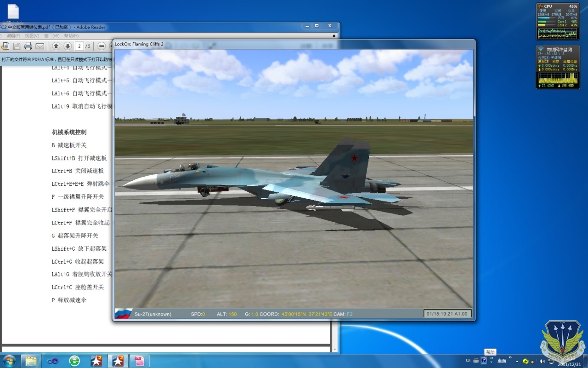Click the line 'LCtrl+E+E+E 弹射跳伞'

point(81,184)
